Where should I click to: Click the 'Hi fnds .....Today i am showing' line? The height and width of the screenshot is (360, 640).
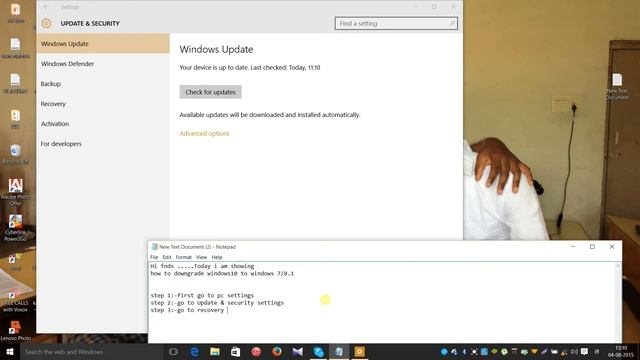pyautogui.click(x=202, y=266)
